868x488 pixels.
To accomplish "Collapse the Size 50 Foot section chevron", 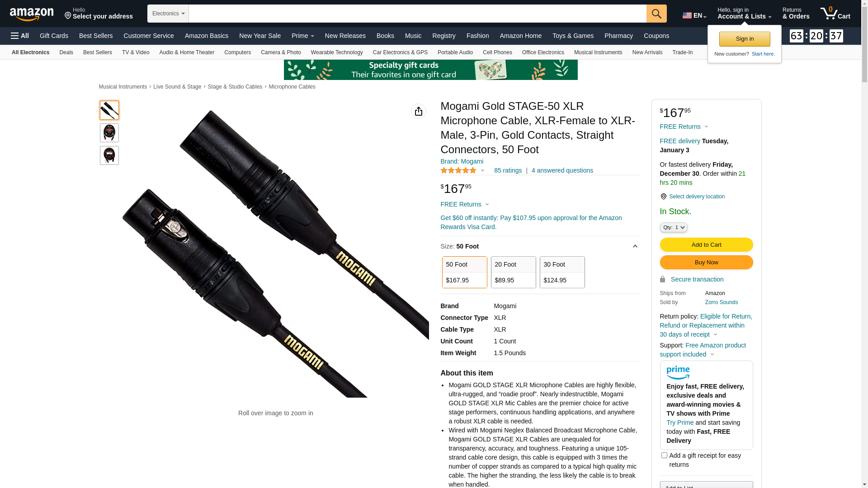I will click(635, 246).
